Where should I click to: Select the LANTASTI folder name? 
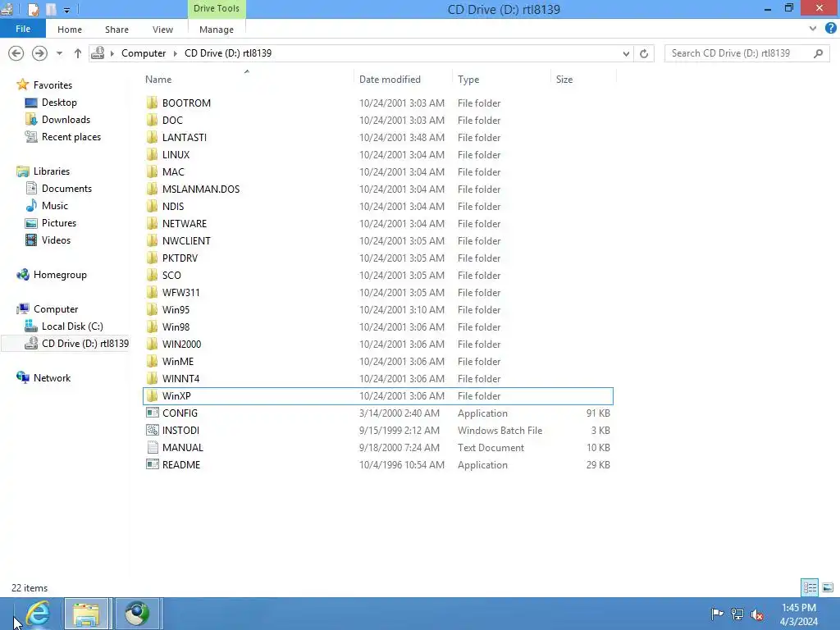(185, 138)
